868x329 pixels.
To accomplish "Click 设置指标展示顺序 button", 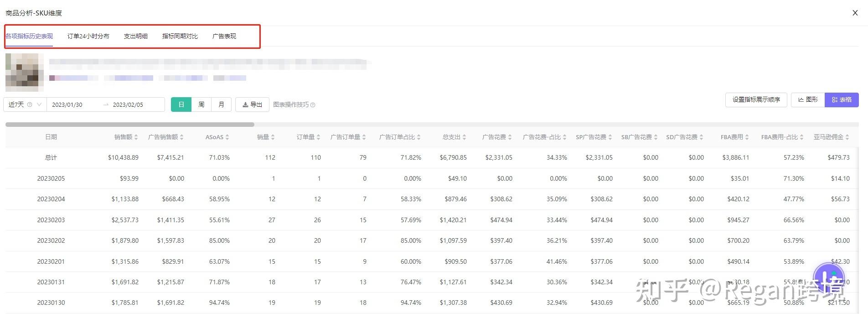I will click(x=756, y=99).
